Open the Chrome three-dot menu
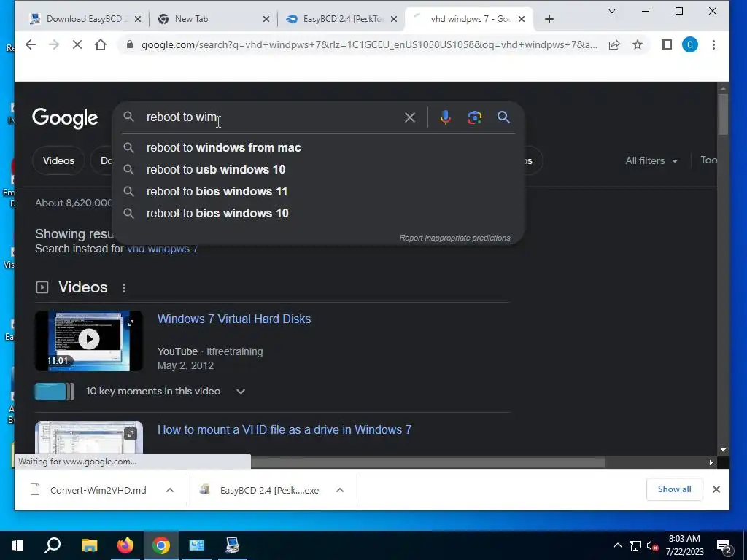The width and height of the screenshot is (747, 560). (x=713, y=44)
